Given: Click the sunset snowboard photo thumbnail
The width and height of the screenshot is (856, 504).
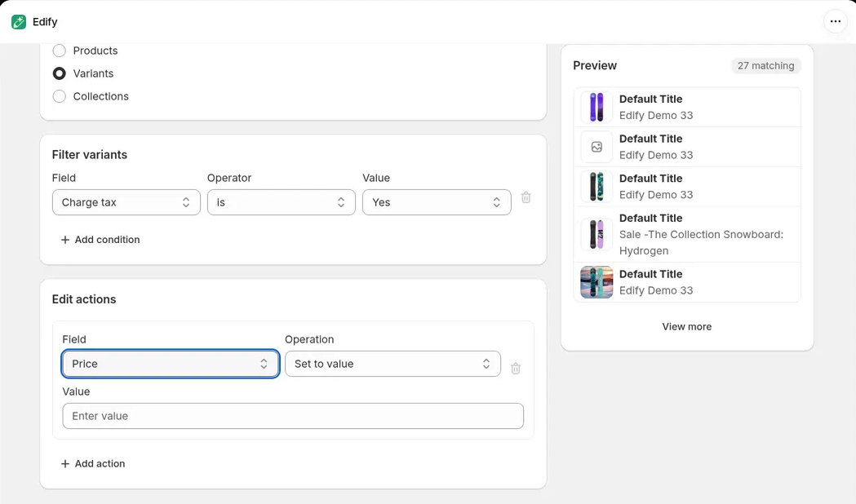Looking at the screenshot, I should pos(597,282).
